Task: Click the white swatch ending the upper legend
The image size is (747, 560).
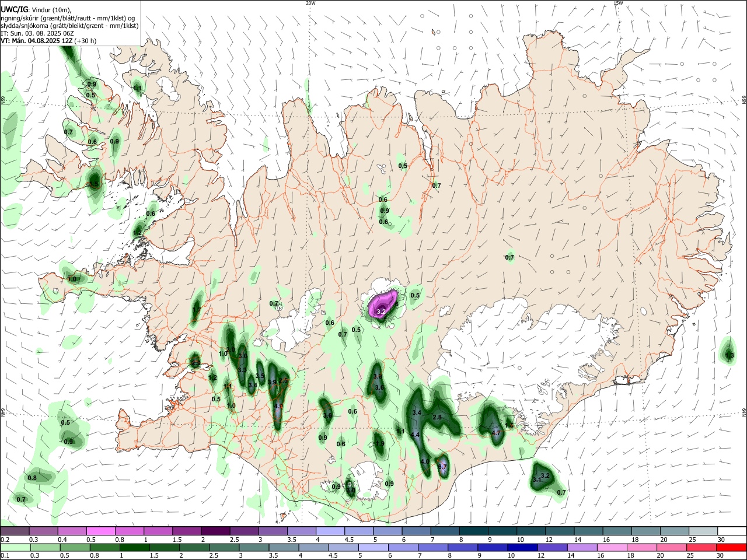Action: coord(732,531)
